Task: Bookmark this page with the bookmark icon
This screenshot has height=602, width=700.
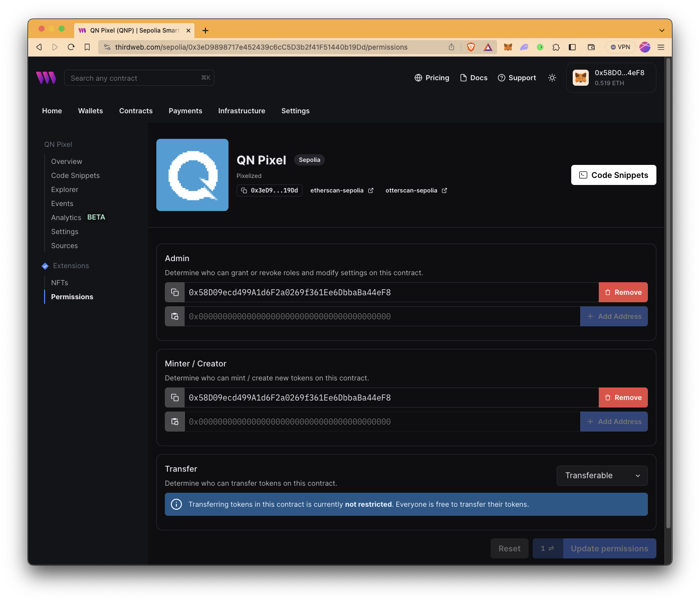Action: [87, 47]
